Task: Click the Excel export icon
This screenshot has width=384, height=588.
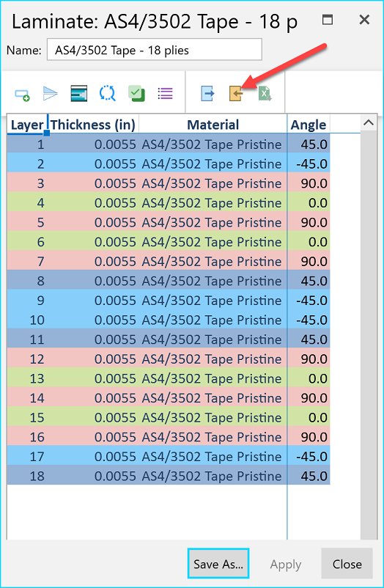Action: (265, 93)
